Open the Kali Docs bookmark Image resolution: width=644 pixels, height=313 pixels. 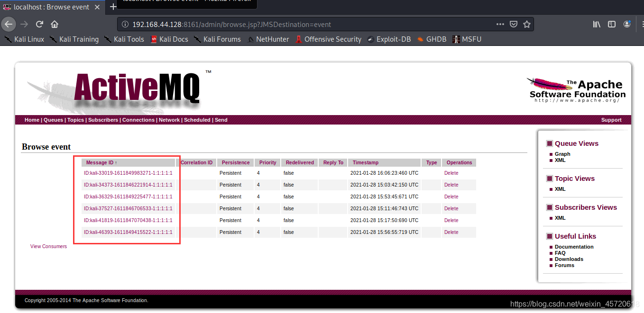[169, 39]
